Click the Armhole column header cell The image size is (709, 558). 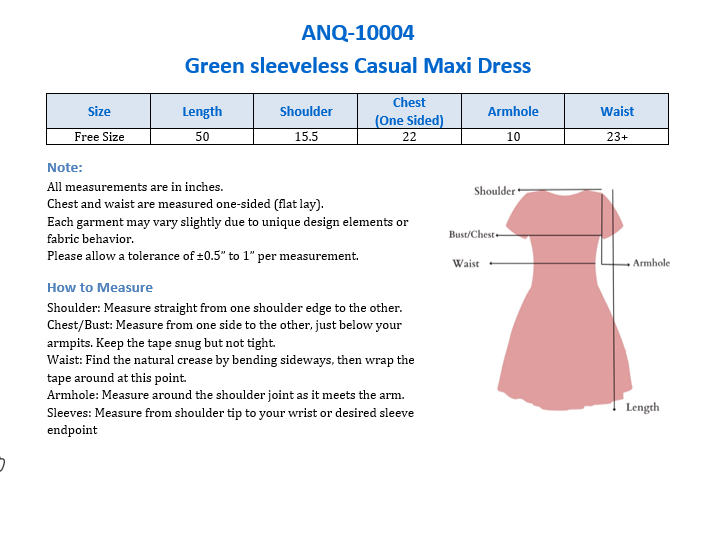pyautogui.click(x=513, y=111)
